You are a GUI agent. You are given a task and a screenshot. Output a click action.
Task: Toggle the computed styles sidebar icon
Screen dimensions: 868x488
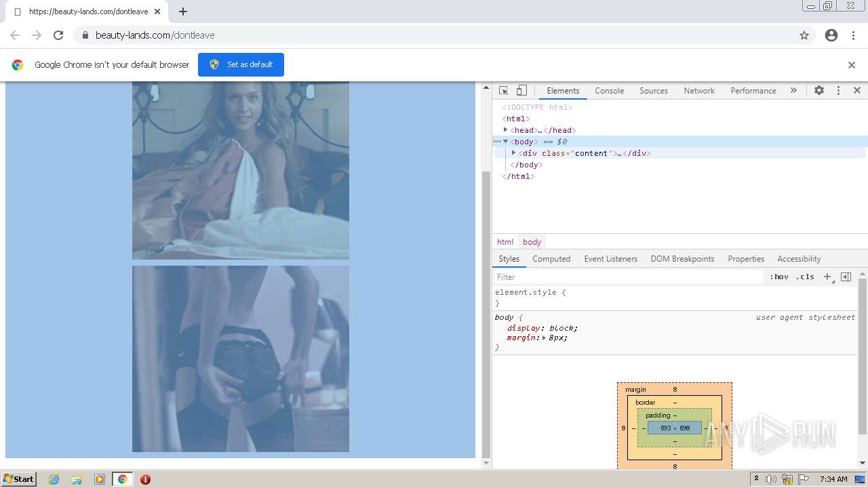coord(846,277)
